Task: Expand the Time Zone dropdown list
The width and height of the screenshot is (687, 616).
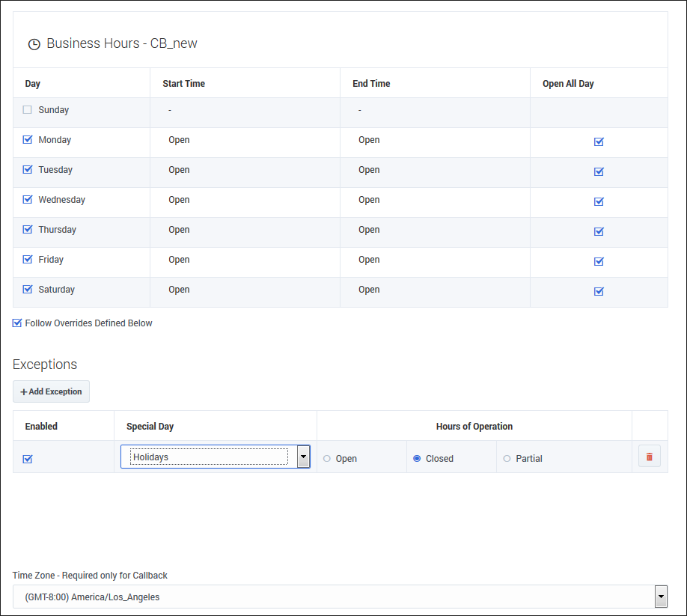Action: (x=660, y=597)
